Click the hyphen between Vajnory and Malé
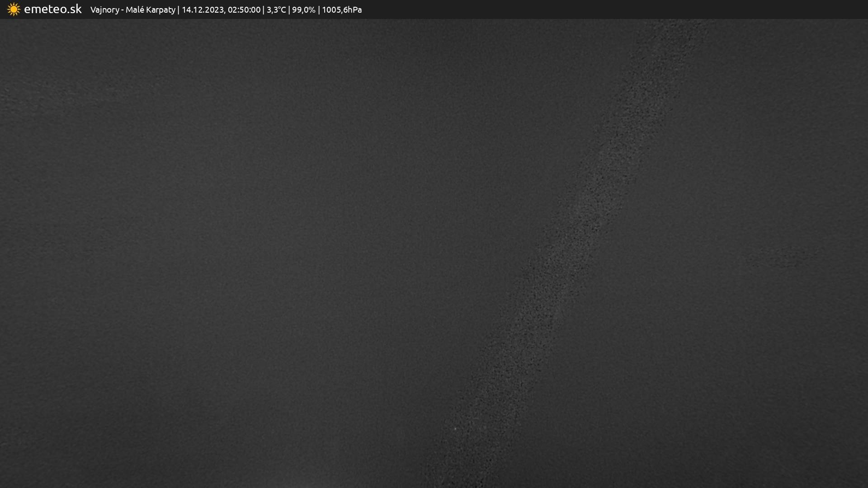Image resolution: width=868 pixels, height=488 pixels. pos(123,10)
